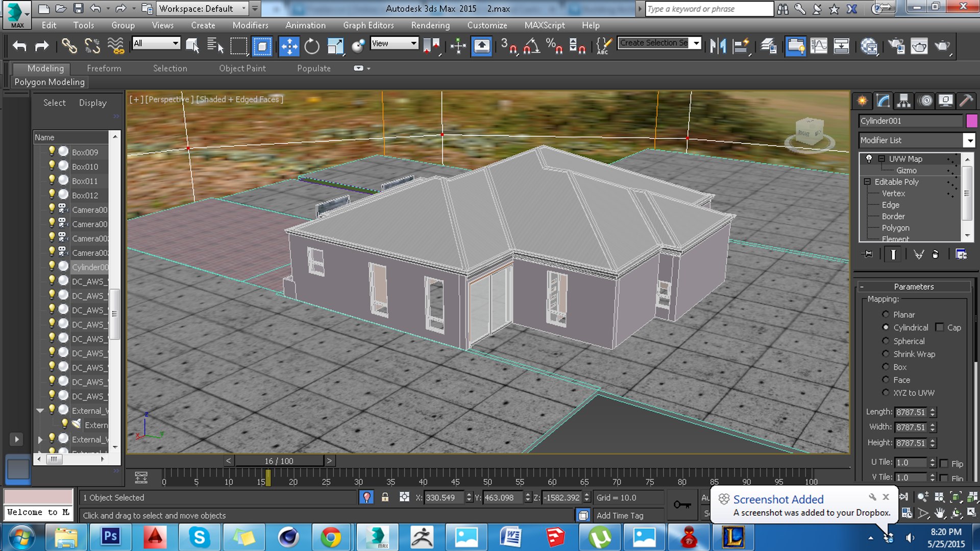Select XYZ to UVW mapping option

886,393
